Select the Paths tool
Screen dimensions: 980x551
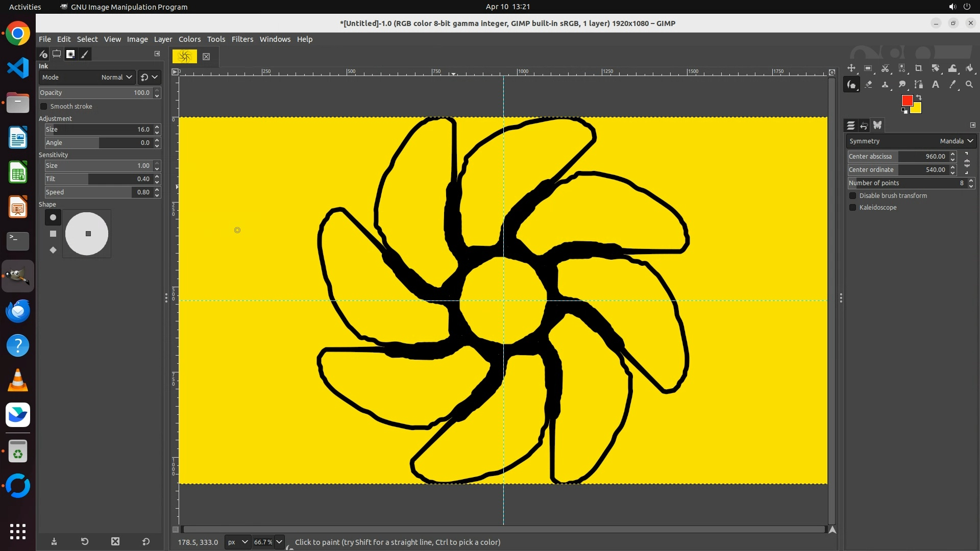coord(919,85)
